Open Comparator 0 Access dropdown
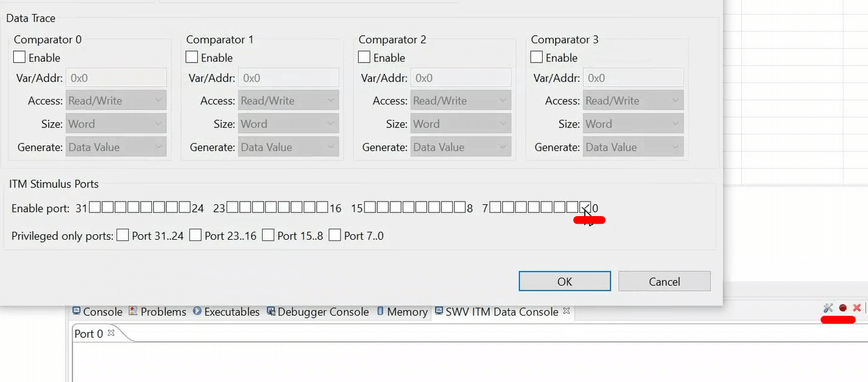Viewport: 868px width, 382px height. point(116,100)
